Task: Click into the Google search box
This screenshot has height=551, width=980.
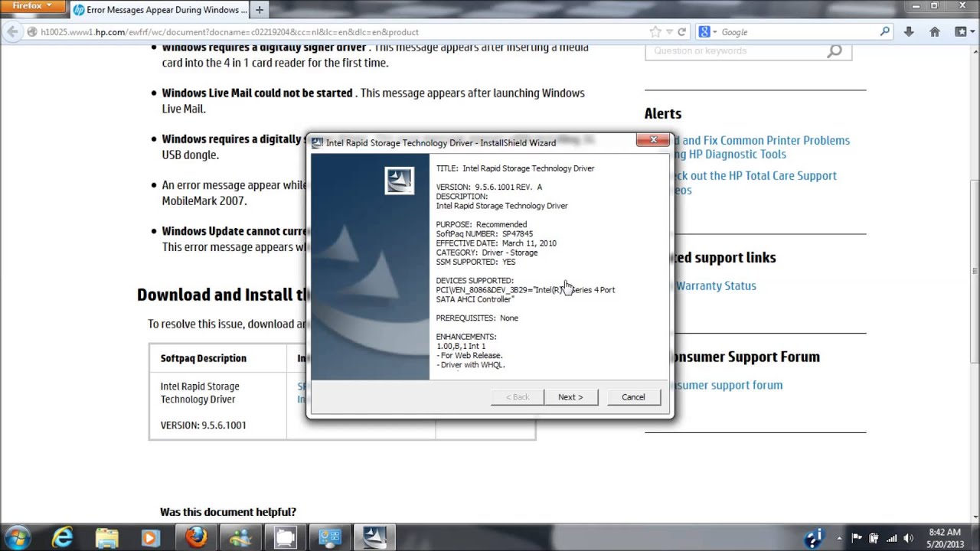Action: click(796, 32)
